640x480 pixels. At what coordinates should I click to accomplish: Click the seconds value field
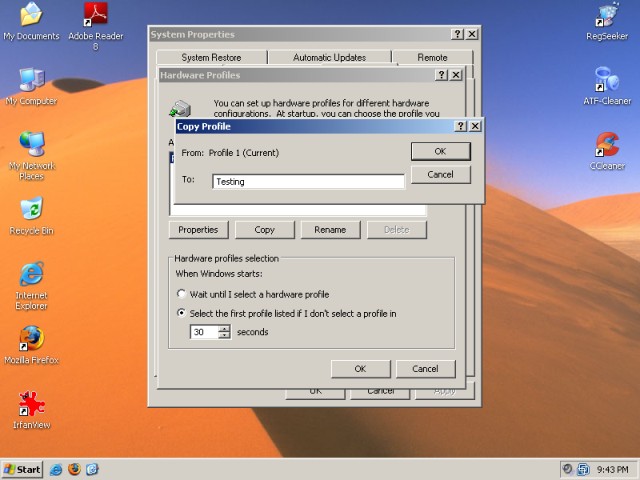(204, 332)
